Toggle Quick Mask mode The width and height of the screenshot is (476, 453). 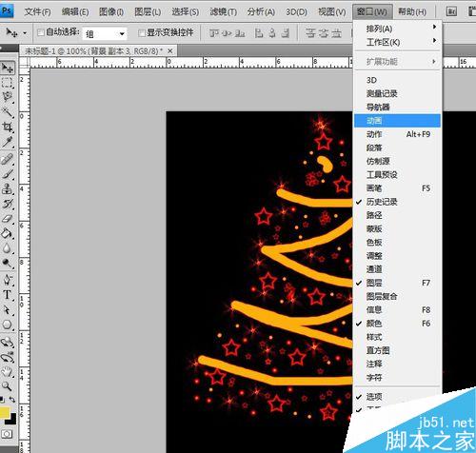pyautogui.click(x=7, y=434)
